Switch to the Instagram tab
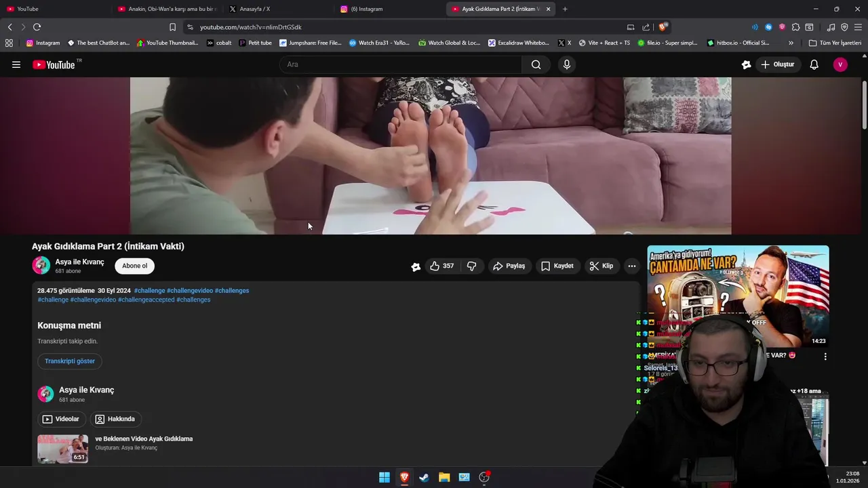This screenshot has width=868, height=488. pos(390,9)
